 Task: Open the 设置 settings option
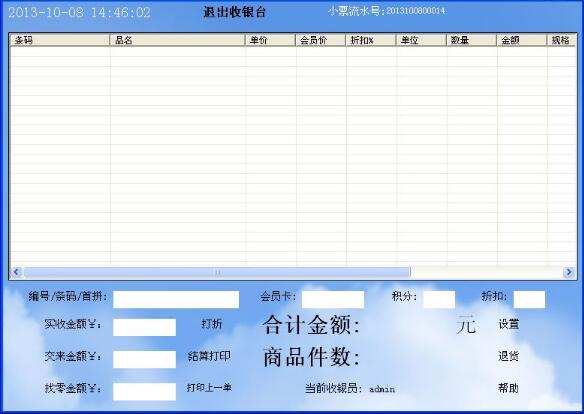pos(509,324)
